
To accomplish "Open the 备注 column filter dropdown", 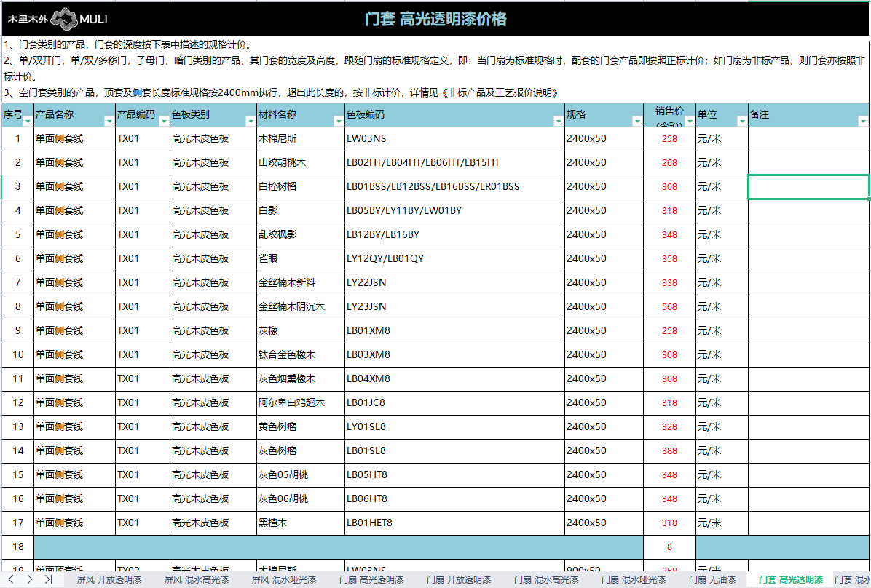I will 863,122.
